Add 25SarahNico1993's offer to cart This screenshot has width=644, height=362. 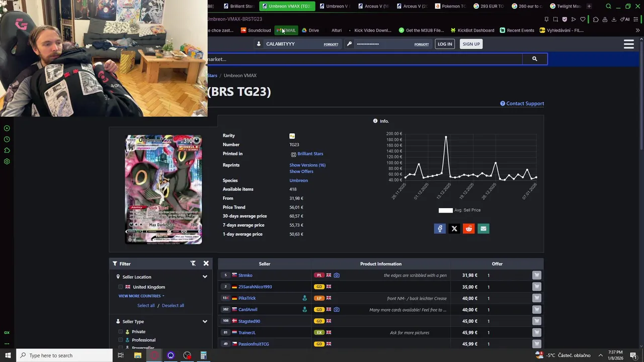pos(537,287)
